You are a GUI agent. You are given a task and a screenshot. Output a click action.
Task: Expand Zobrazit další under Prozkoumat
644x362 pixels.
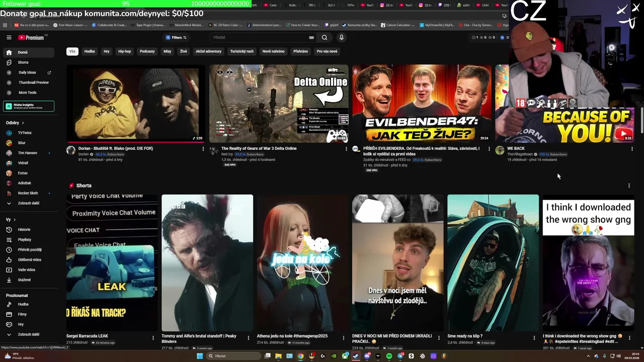click(28, 334)
